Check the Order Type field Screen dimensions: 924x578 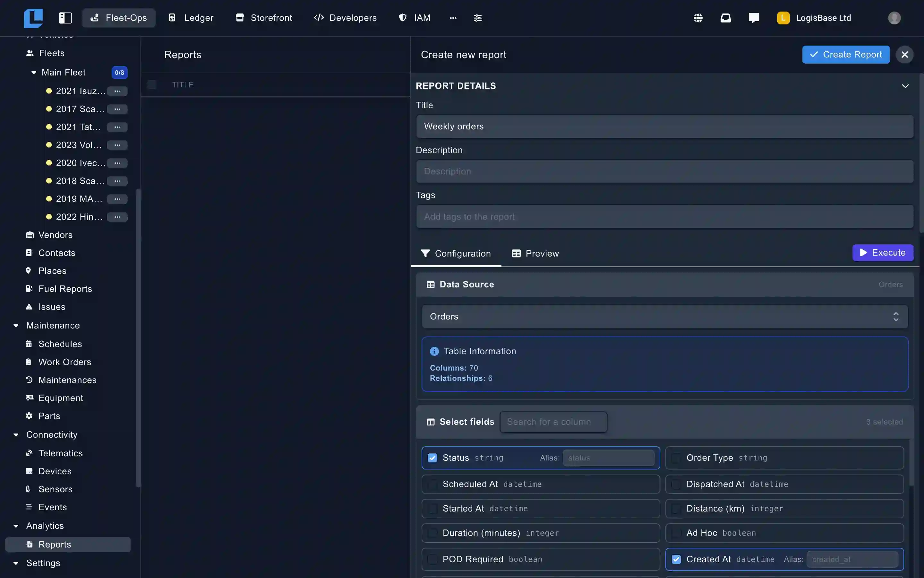pyautogui.click(x=676, y=458)
